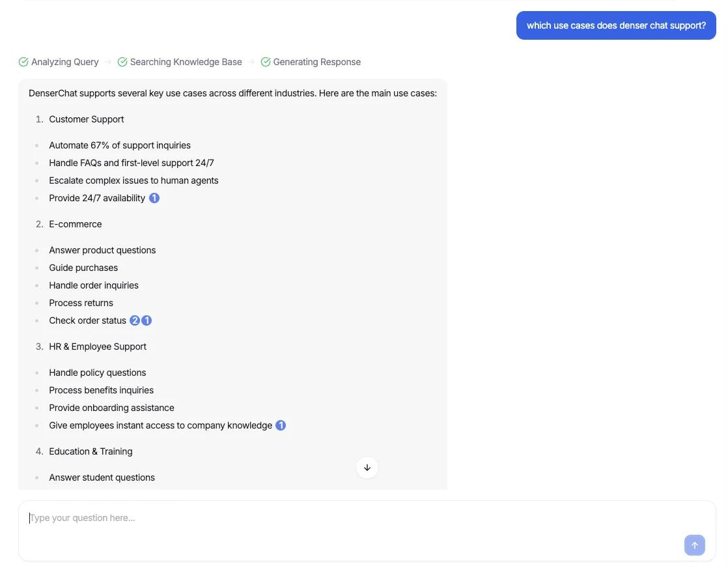Select the "Searching Knowledge Base" step
The width and height of the screenshot is (728, 566).
click(x=186, y=61)
